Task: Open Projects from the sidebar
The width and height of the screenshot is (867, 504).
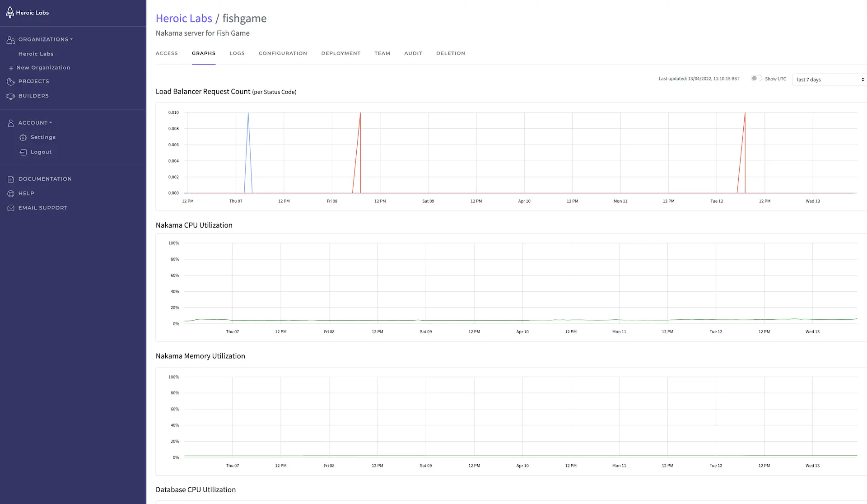Action: coord(34,81)
